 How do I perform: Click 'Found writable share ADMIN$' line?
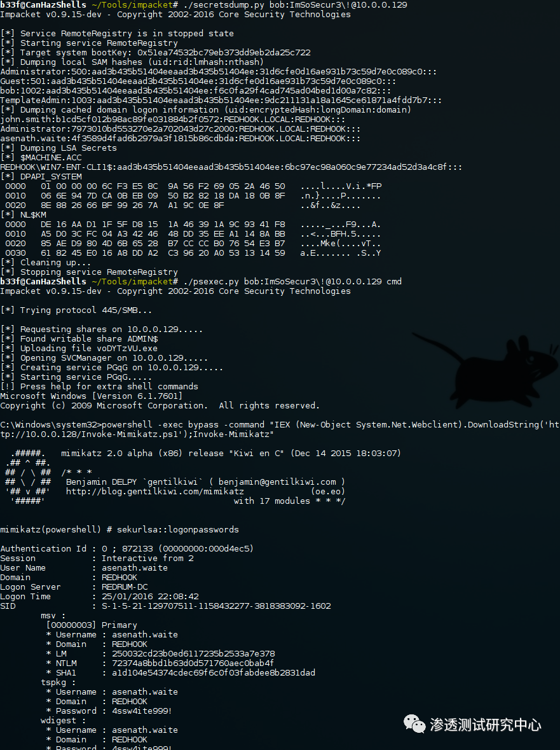[x=79, y=339]
